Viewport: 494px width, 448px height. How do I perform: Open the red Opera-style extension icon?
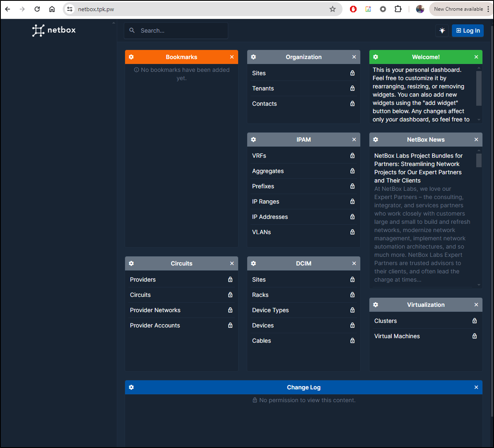pyautogui.click(x=353, y=9)
